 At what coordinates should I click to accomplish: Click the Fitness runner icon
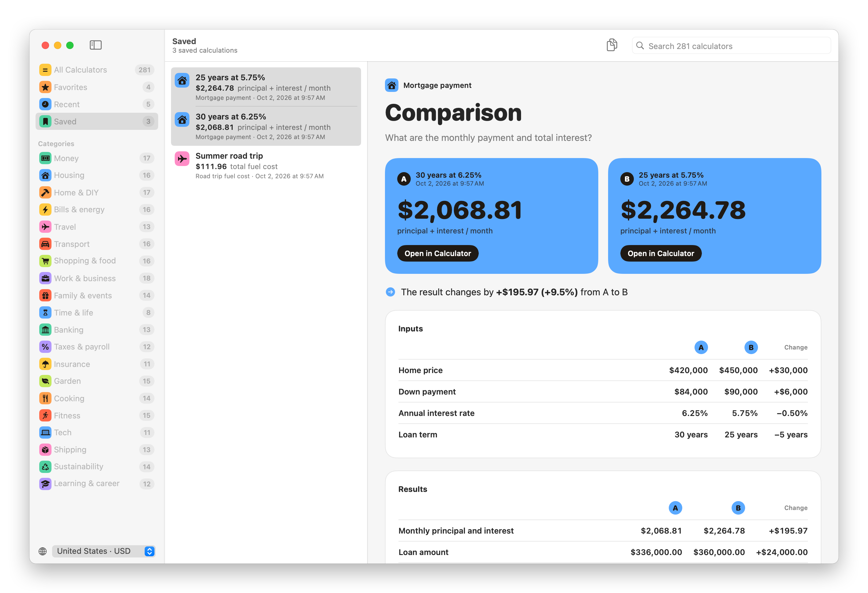45,415
